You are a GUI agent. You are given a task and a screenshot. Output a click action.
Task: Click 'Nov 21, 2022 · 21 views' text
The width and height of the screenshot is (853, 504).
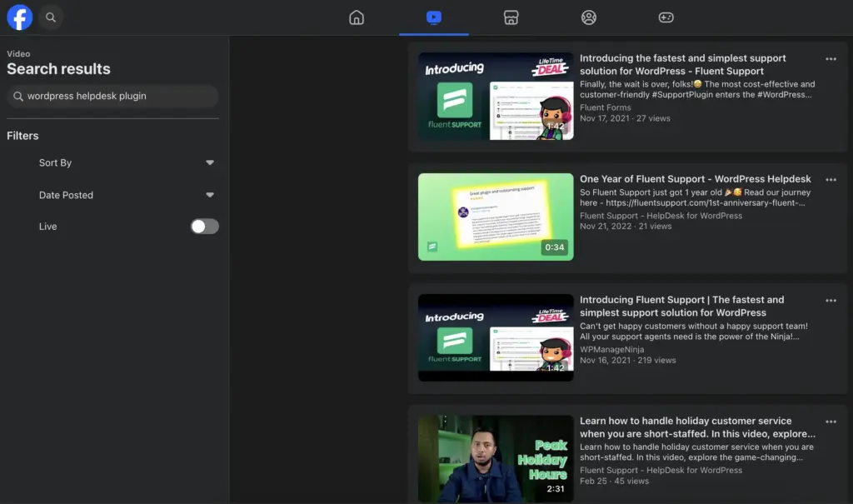pyautogui.click(x=626, y=226)
